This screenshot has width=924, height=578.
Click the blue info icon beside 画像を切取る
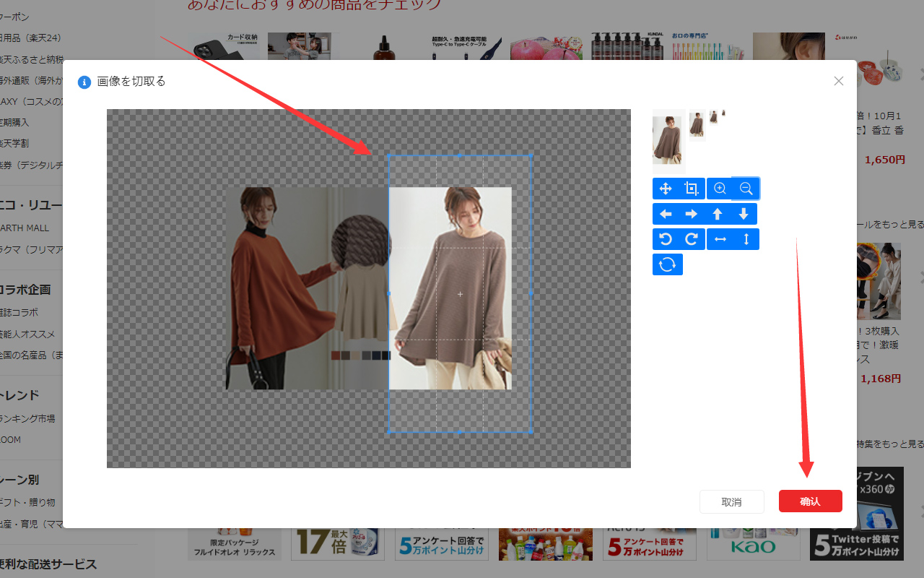pos(84,82)
